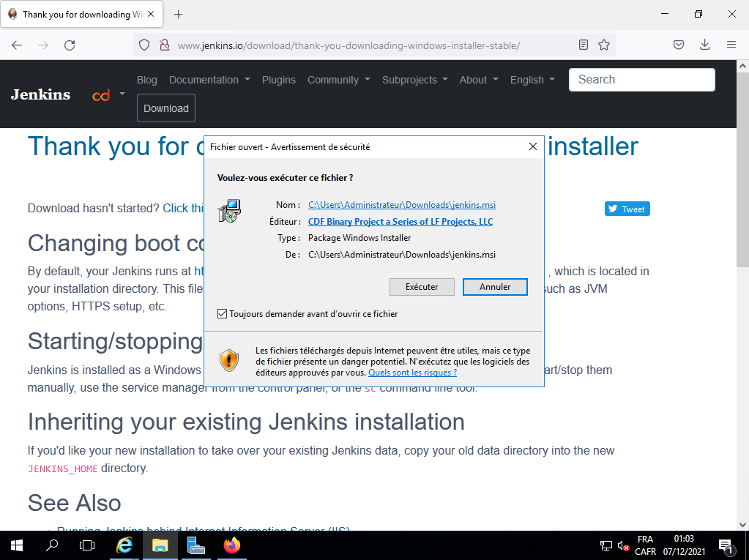Click the bookmark star icon
Screen dimensions: 749x560
pyautogui.click(x=604, y=45)
